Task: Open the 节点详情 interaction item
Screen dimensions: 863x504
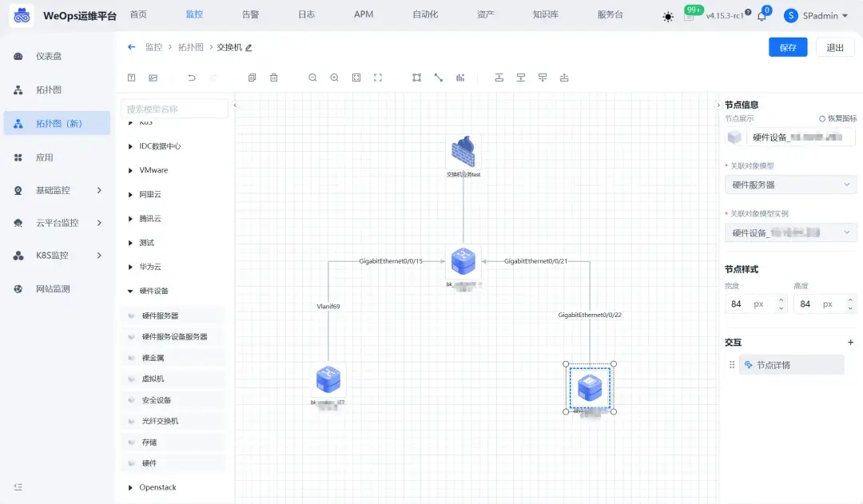Action: [791, 365]
